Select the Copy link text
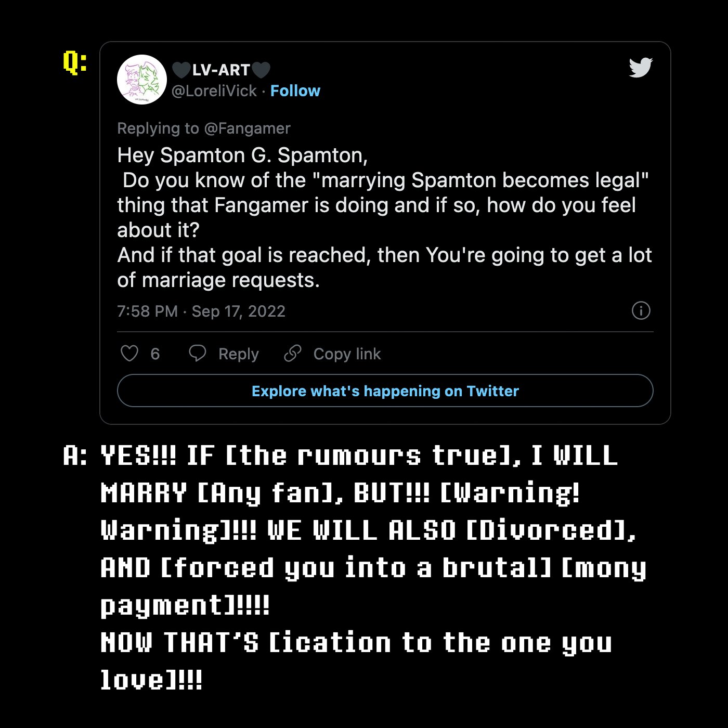This screenshot has width=728, height=728. point(347,354)
